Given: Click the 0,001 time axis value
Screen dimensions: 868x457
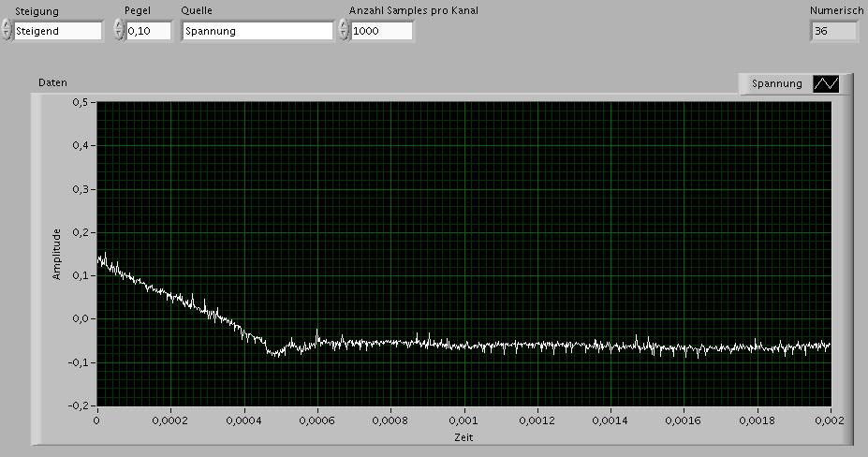Looking at the screenshot, I should pos(463,420).
